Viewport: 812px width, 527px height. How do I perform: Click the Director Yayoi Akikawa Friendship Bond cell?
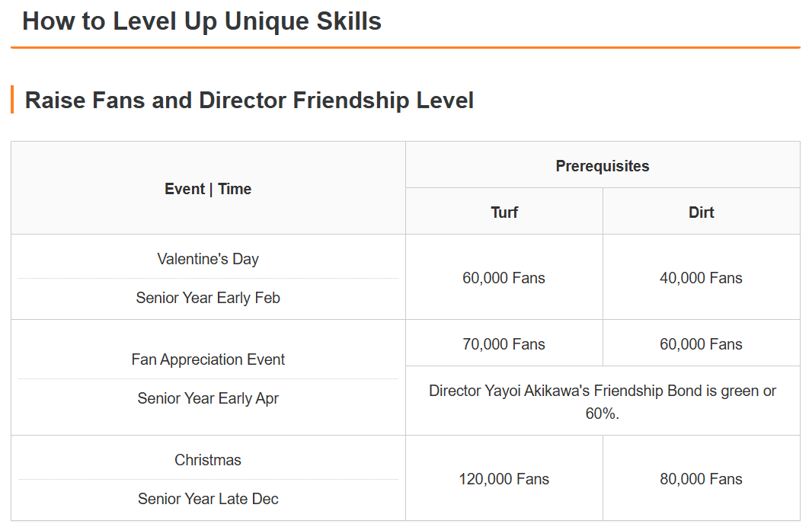pos(603,402)
